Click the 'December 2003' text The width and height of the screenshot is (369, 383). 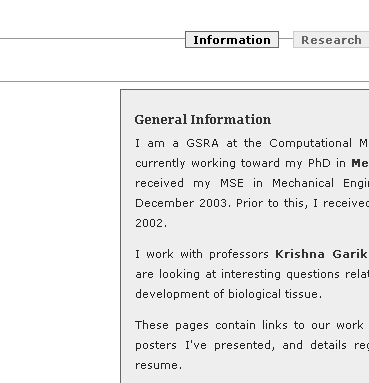183,203
